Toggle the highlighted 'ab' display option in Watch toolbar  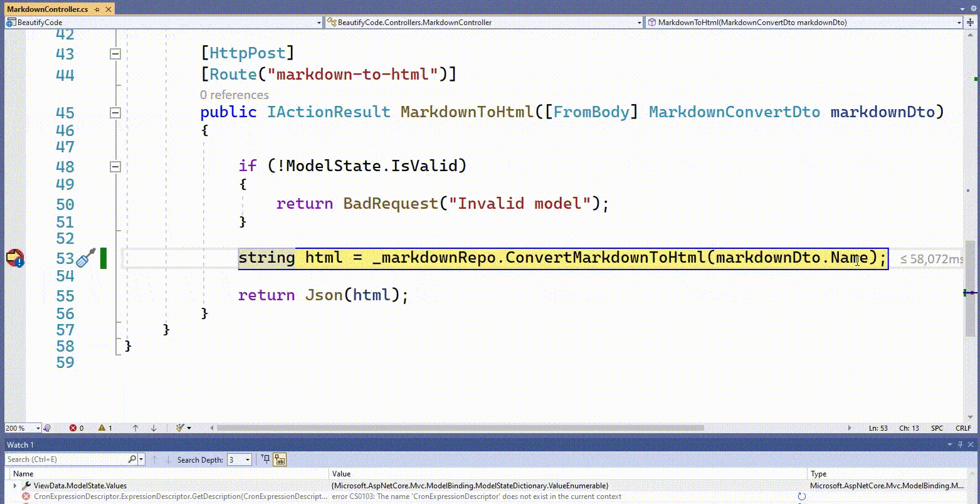tap(279, 459)
